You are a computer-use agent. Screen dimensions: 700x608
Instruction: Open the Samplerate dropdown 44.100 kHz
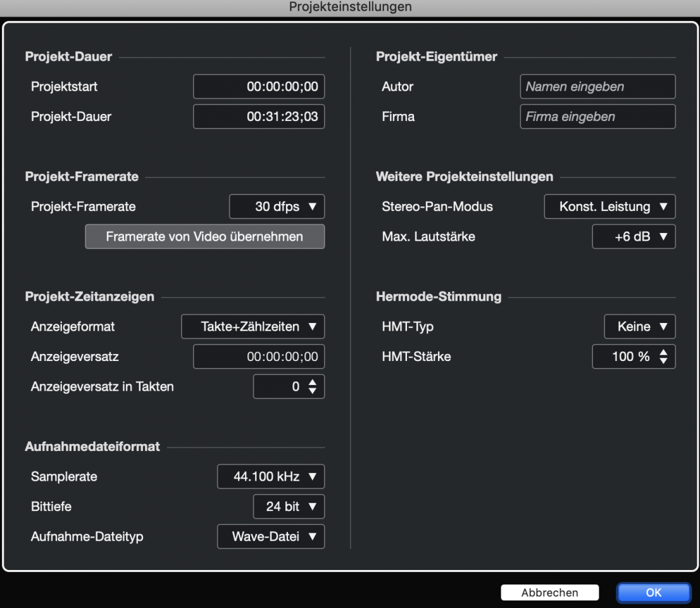[x=270, y=477]
